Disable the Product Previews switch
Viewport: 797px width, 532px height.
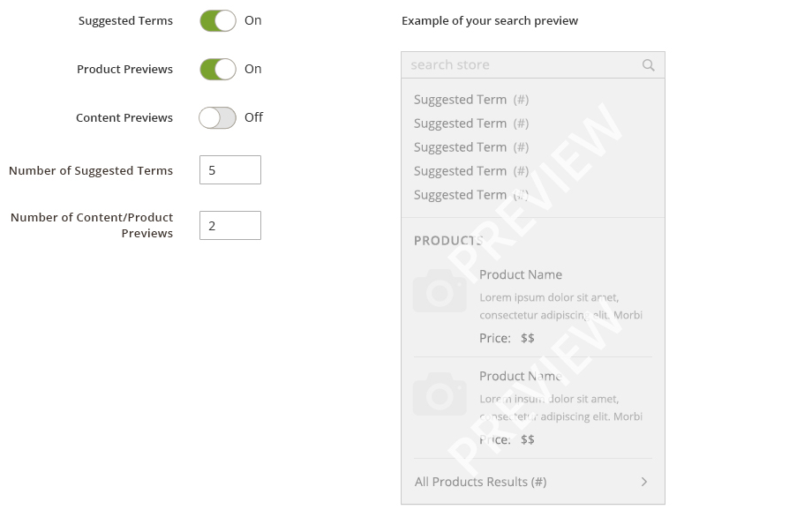pyautogui.click(x=217, y=69)
